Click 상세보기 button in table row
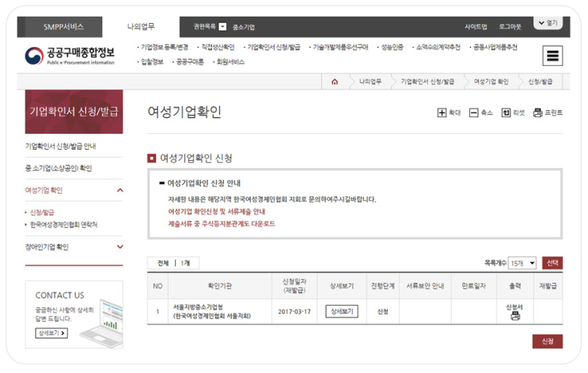 342,311
